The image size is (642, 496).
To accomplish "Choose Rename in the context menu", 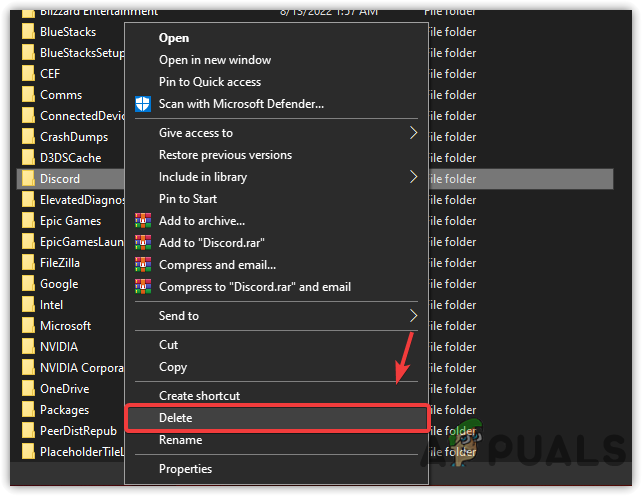I will coord(181,440).
